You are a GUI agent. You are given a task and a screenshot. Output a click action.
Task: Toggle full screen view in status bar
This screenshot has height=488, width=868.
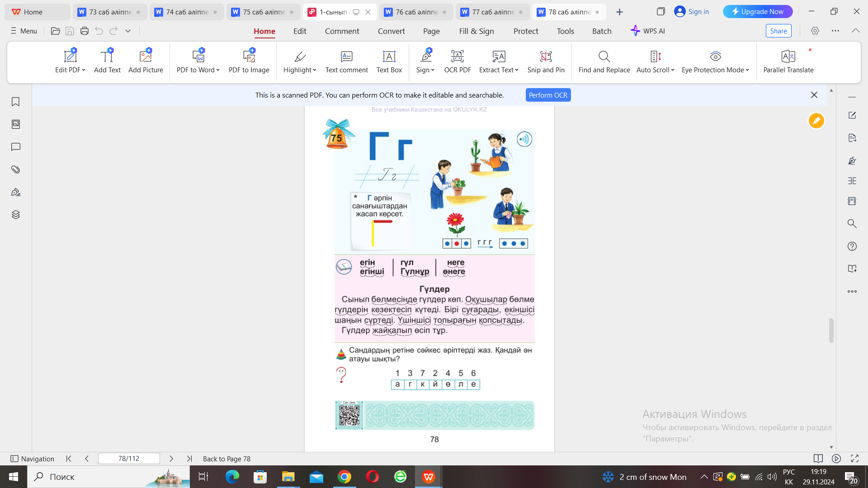coord(854,459)
